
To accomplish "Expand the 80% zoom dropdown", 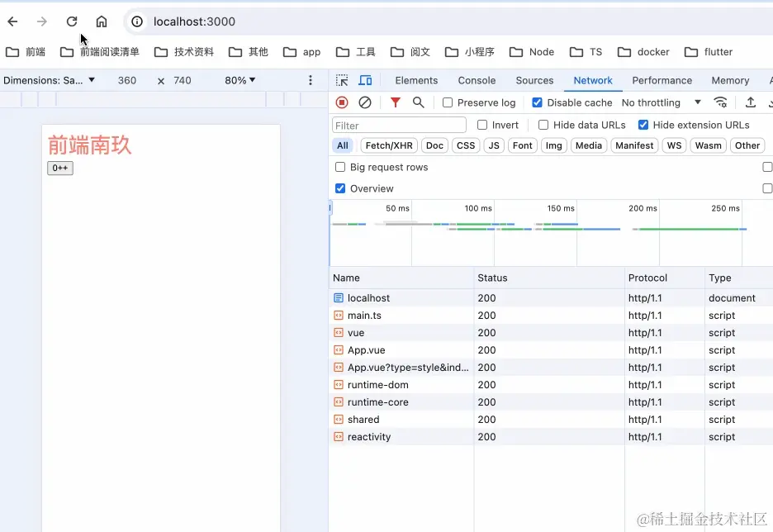I will click(x=240, y=80).
